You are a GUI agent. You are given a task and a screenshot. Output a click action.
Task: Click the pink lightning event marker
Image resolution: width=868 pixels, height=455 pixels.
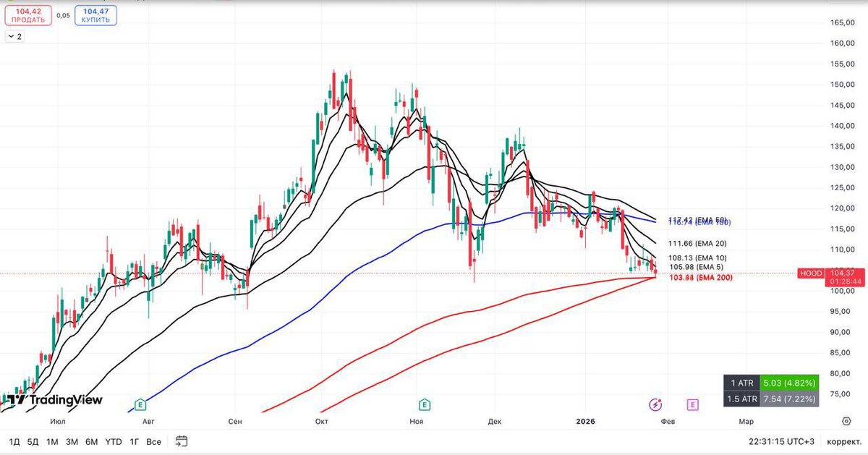coord(656,405)
